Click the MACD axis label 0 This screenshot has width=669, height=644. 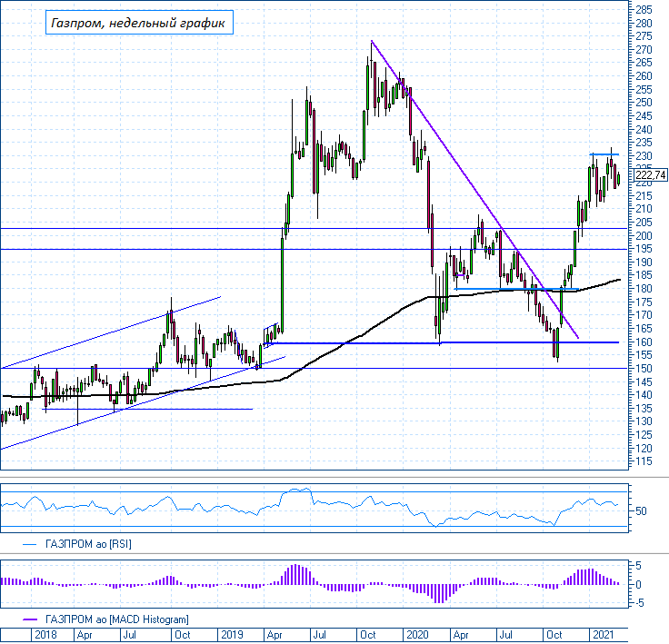[x=638, y=585]
